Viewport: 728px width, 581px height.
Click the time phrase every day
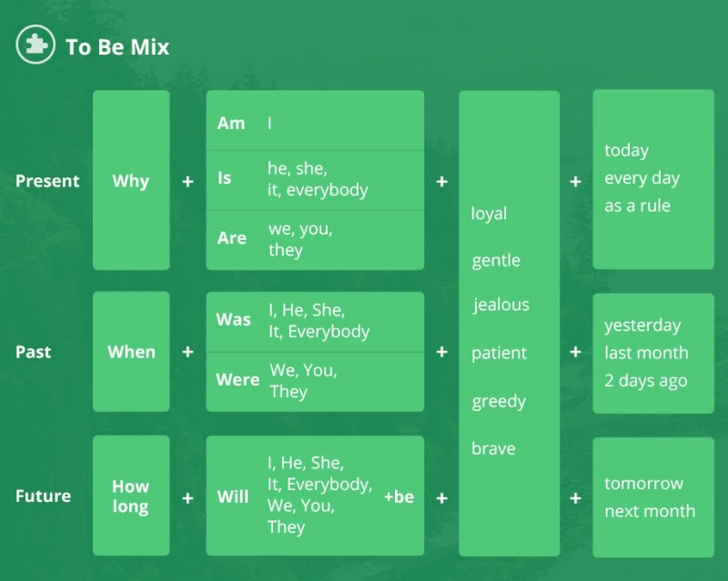click(642, 178)
